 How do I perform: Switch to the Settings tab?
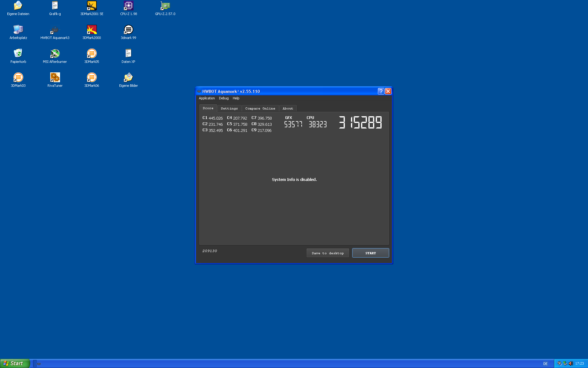229,109
